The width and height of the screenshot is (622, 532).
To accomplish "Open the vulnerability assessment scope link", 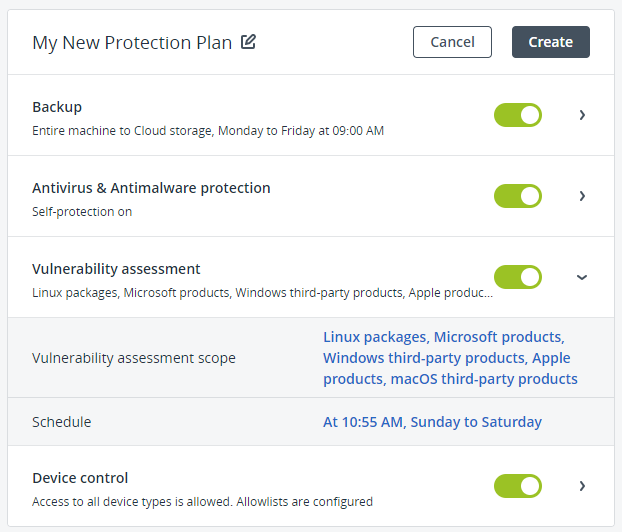I will 450,358.
